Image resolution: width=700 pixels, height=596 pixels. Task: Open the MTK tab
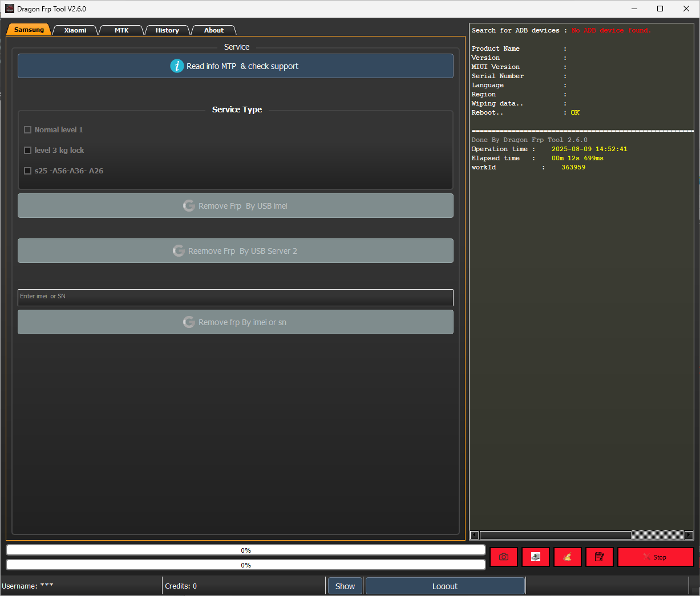pos(122,30)
